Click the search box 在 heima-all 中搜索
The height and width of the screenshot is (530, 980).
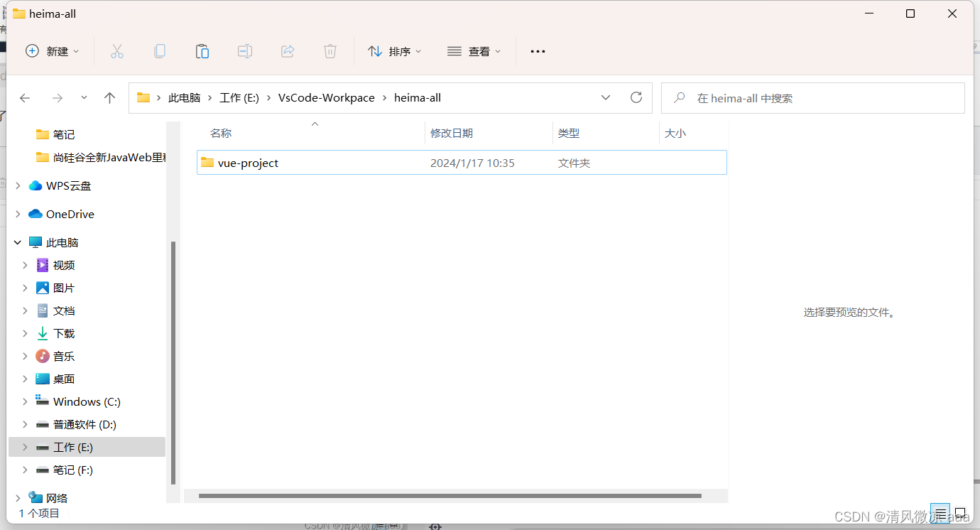[812, 98]
